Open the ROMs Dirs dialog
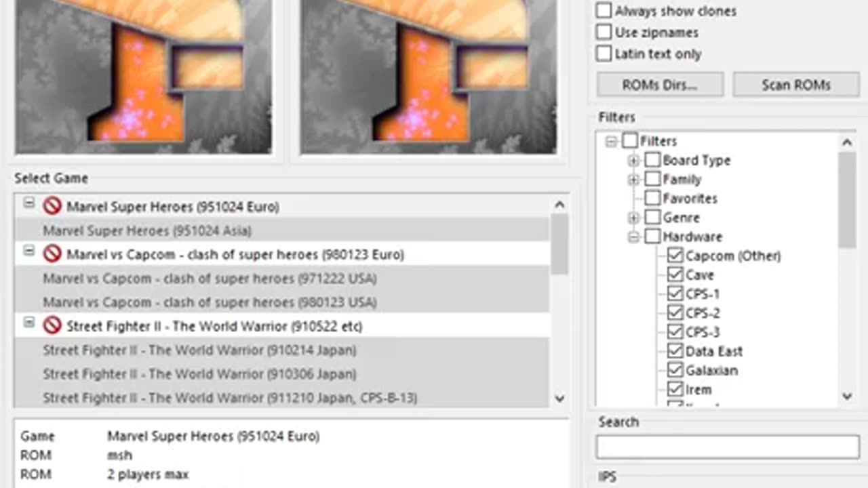This screenshot has width=868, height=488. click(660, 85)
